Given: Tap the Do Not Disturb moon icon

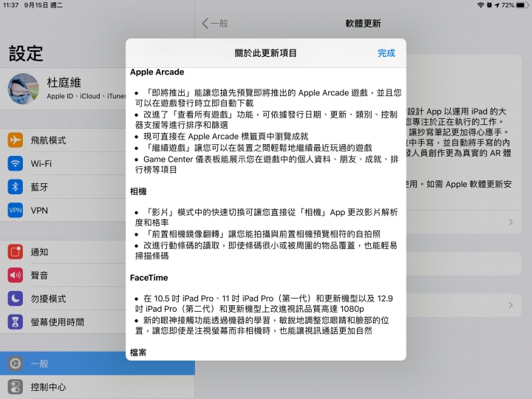Looking at the screenshot, I should coord(16,299).
